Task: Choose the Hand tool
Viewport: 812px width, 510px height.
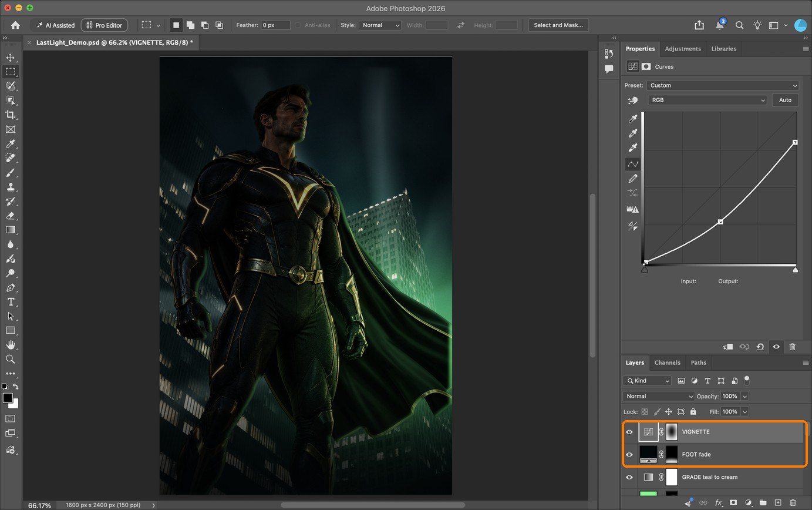Action: pos(10,345)
